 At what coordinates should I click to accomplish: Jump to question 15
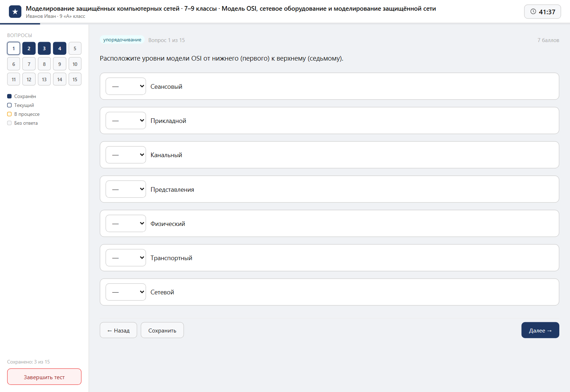click(75, 79)
